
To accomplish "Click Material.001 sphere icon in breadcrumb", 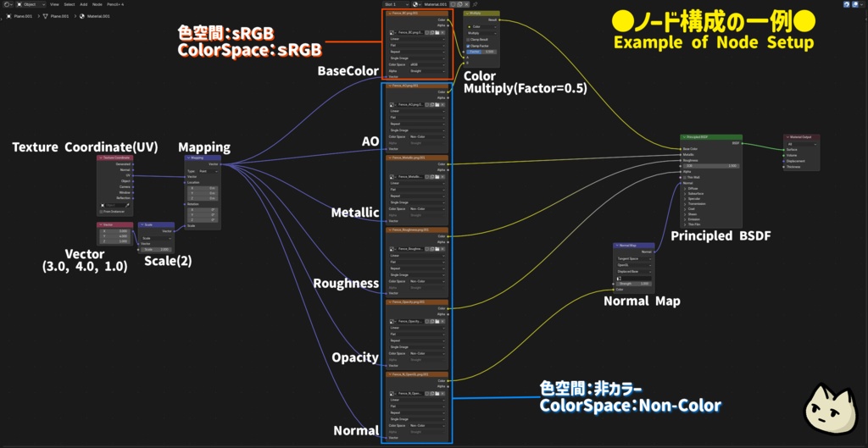I will 82,16.
